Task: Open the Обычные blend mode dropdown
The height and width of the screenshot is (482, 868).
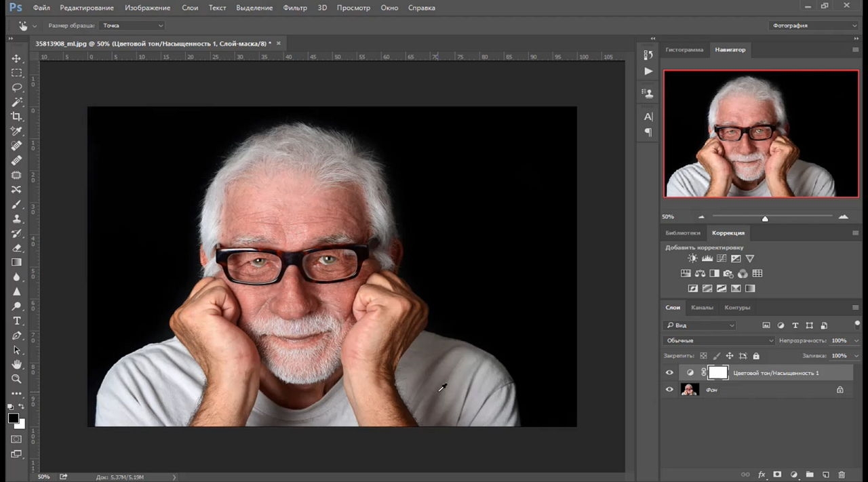Action: pos(718,340)
